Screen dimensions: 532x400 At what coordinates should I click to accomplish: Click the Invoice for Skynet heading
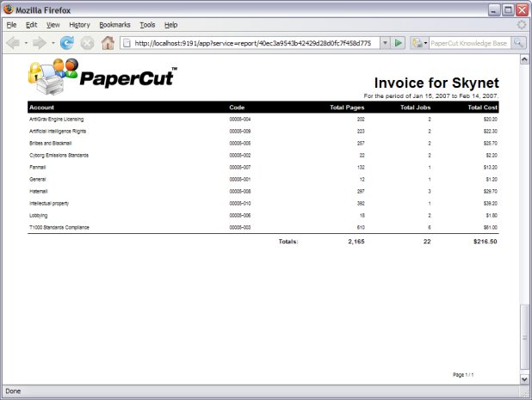tap(436, 83)
